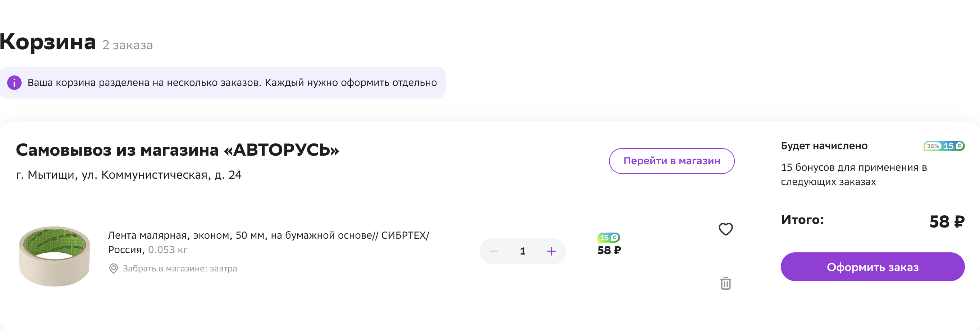
Task: Click the store address in Мытищи
Action: click(129, 175)
